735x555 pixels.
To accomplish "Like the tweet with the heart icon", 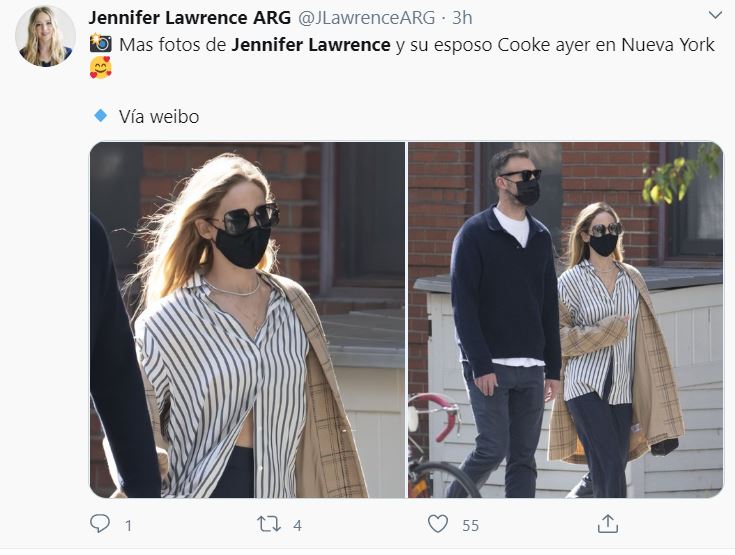I will [438, 524].
